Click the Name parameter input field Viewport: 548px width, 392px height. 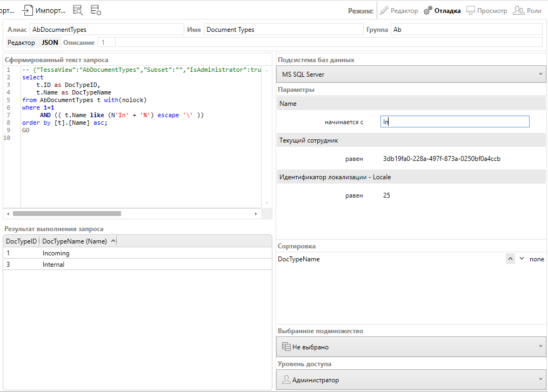[455, 122]
